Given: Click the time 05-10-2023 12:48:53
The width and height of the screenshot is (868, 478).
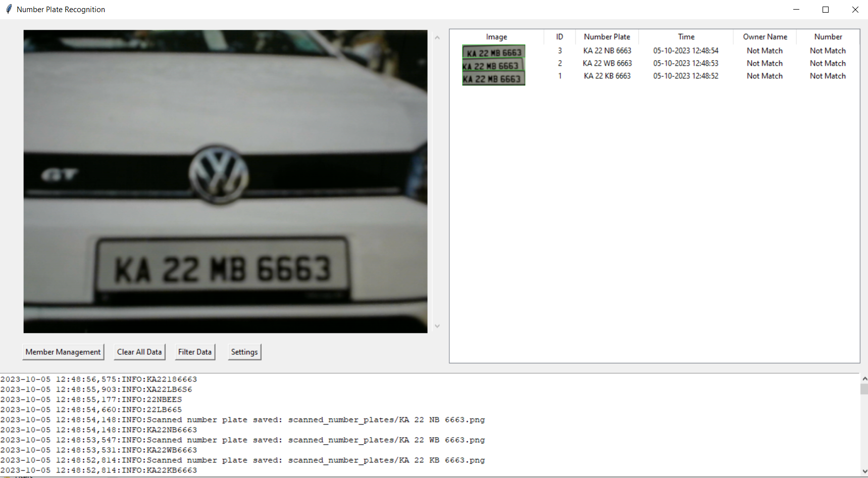Looking at the screenshot, I should coord(686,63).
